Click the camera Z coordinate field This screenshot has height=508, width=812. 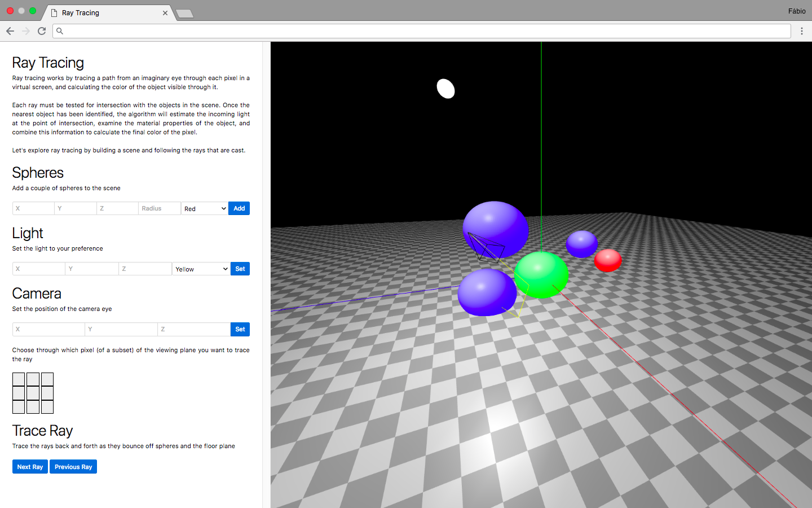pos(194,329)
